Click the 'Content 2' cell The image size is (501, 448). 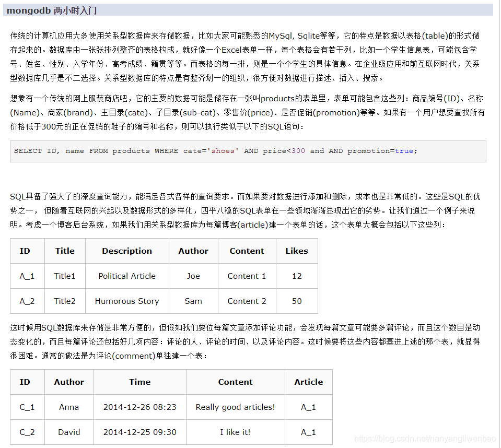pos(247,301)
